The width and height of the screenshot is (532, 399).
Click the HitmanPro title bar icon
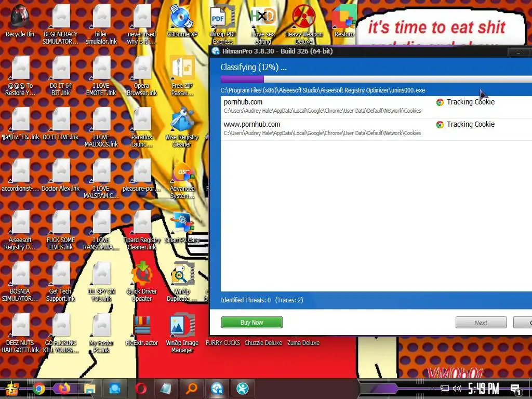click(216, 51)
